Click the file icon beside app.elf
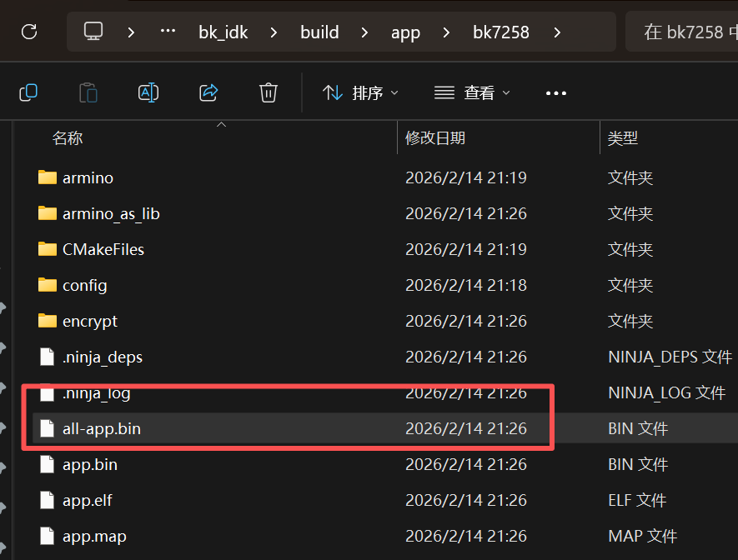738x560 pixels. (47, 500)
